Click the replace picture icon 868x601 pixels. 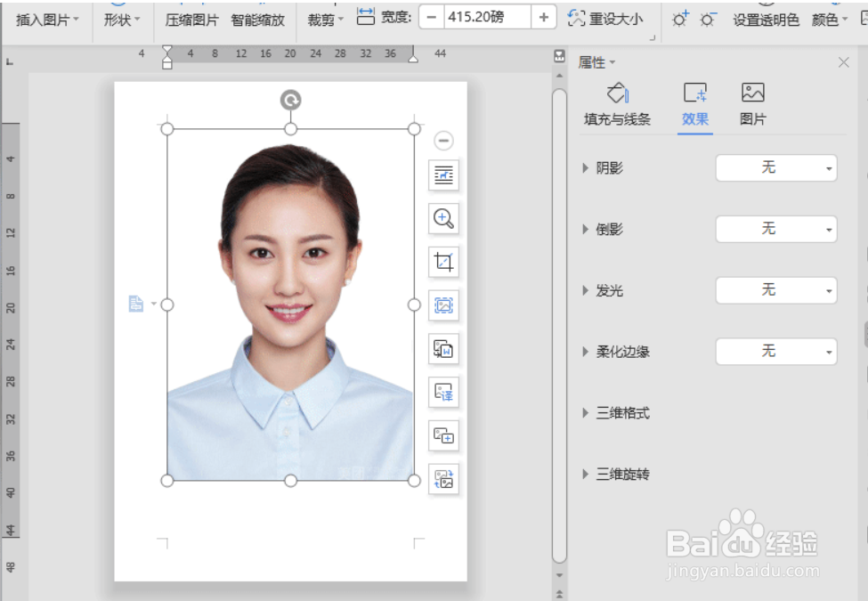443,479
